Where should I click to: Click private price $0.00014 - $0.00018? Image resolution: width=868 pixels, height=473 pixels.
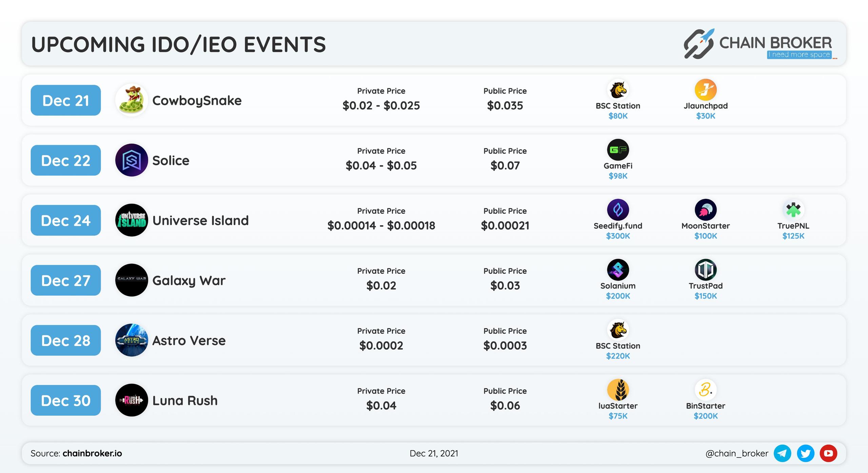[x=381, y=225]
